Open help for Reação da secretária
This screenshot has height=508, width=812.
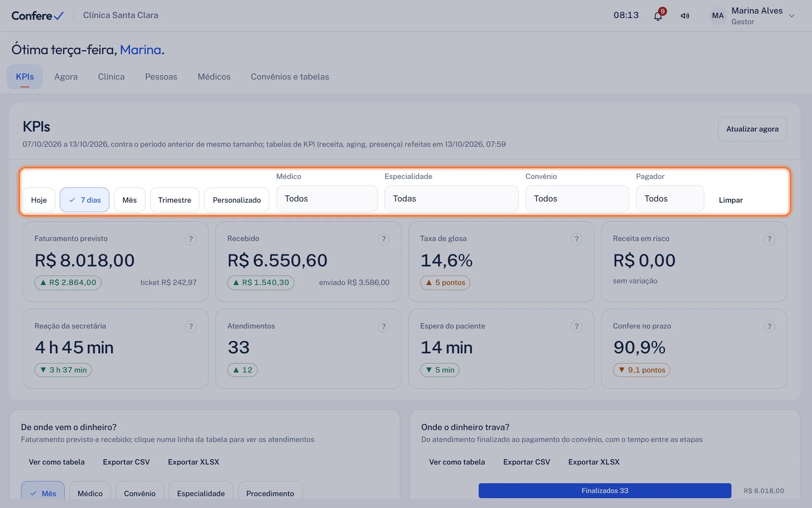pos(191,326)
